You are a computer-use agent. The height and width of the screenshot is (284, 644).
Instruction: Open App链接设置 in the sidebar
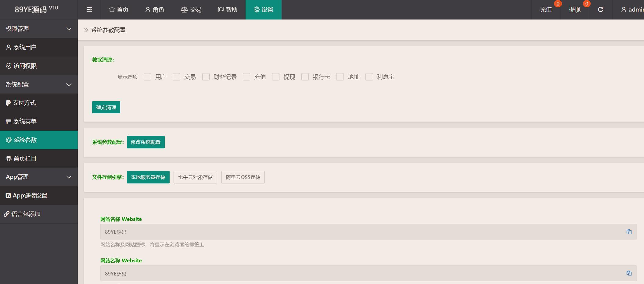pyautogui.click(x=39, y=195)
